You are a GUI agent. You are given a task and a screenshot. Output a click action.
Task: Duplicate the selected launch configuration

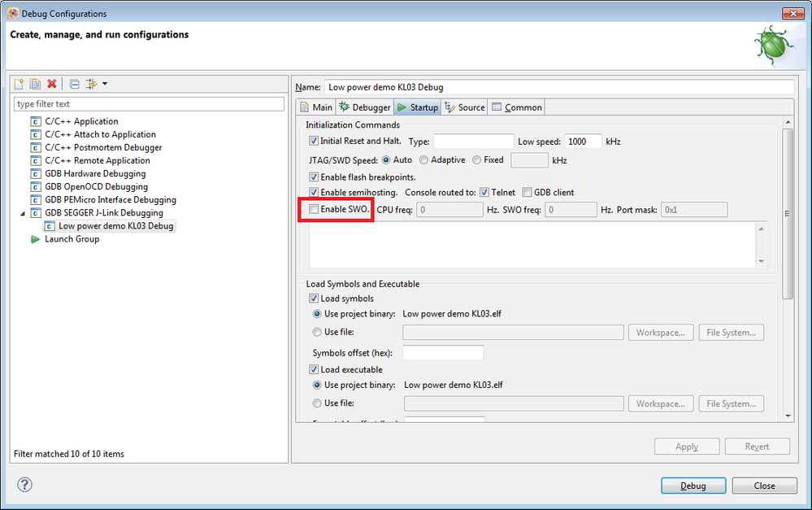coord(33,84)
